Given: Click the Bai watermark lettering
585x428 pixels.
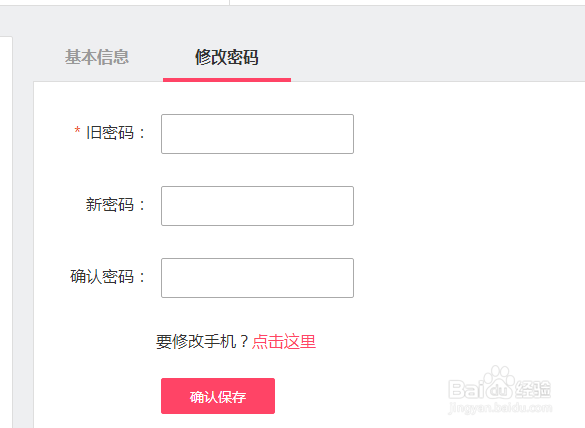Looking at the screenshot, I should pyautogui.click(x=466, y=389).
